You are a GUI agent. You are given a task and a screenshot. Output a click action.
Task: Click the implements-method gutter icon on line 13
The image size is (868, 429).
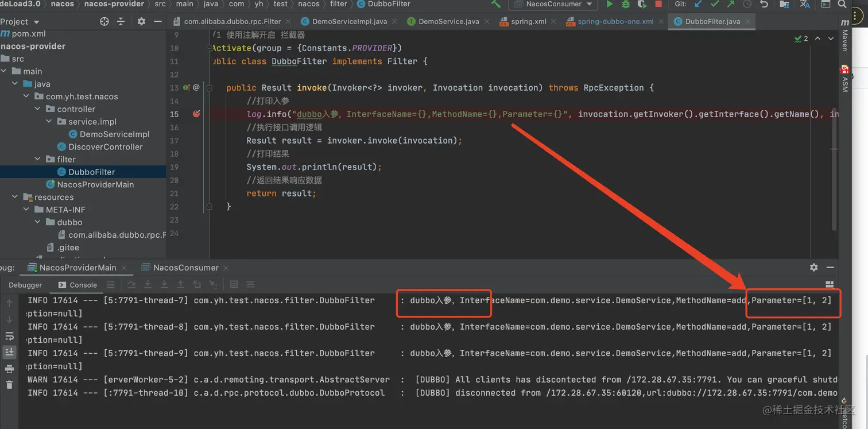187,88
